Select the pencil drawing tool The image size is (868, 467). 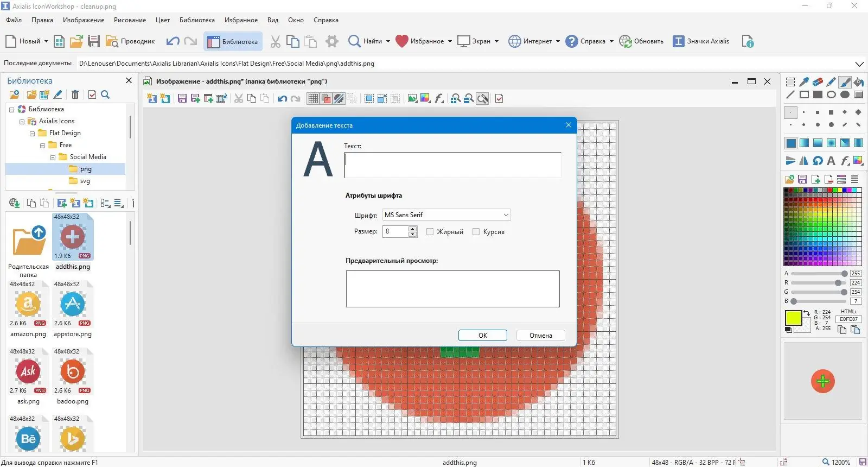(831, 82)
